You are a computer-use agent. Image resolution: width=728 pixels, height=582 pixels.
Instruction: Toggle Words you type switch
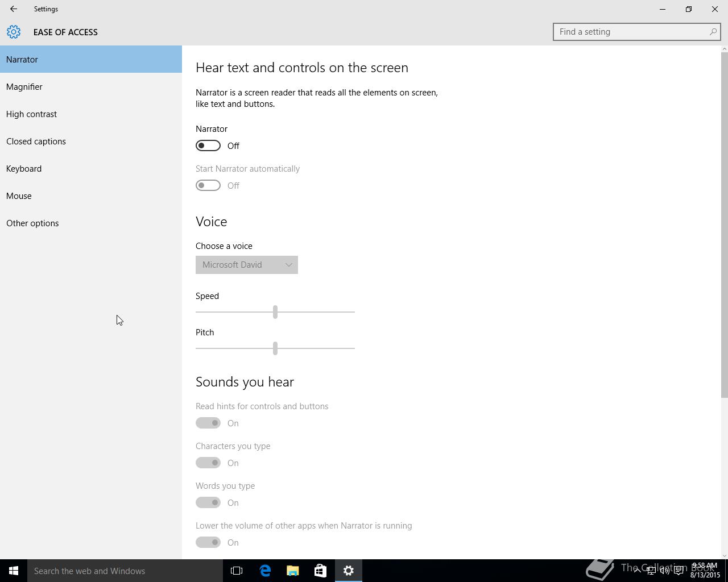208,502
